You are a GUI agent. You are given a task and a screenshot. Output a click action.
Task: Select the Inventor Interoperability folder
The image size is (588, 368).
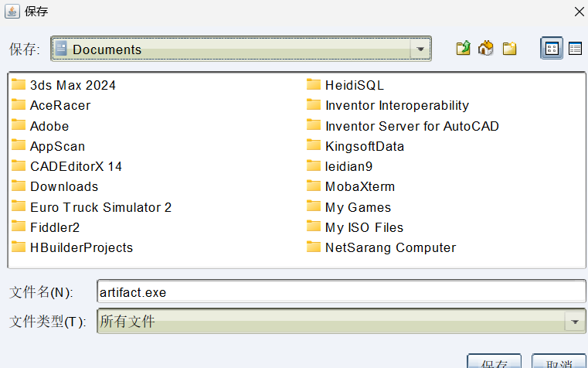tap(388, 105)
